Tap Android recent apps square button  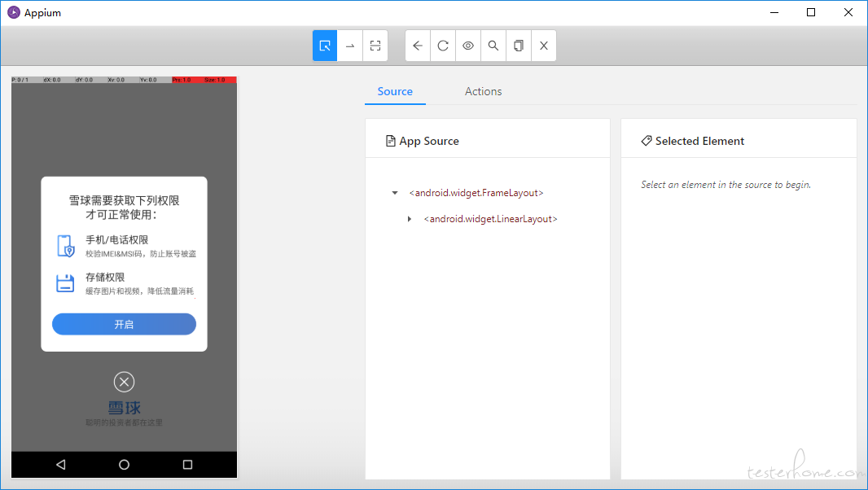[x=187, y=465]
